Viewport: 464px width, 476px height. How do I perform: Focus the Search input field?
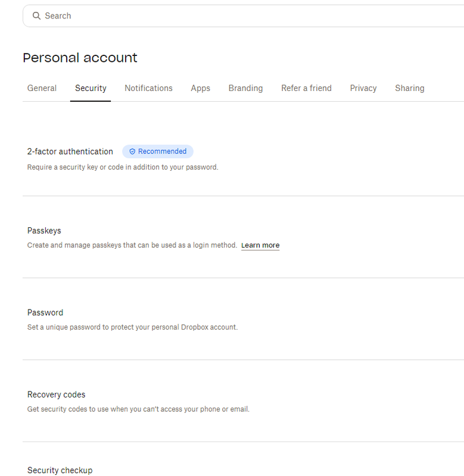238,16
